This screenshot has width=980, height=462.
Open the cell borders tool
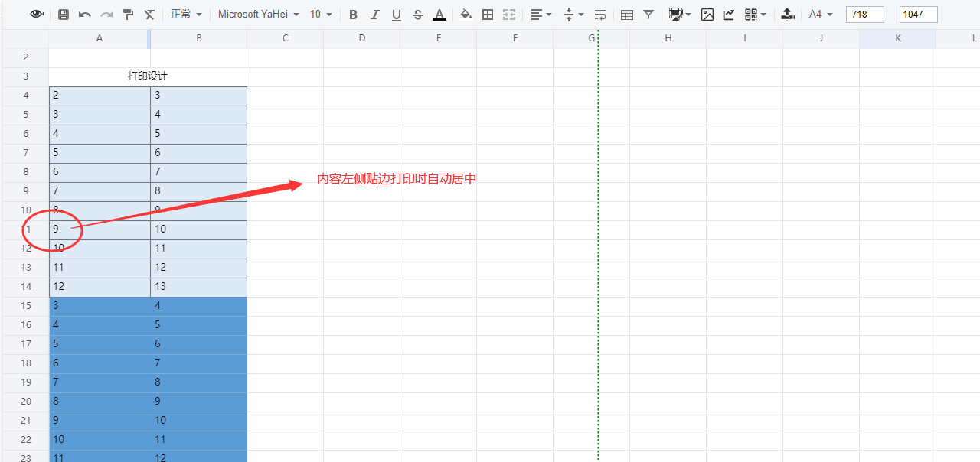tap(488, 15)
